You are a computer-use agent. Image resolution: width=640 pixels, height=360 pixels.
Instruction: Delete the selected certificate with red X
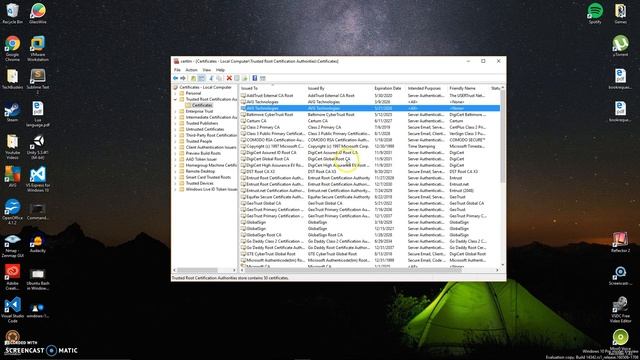229,78
